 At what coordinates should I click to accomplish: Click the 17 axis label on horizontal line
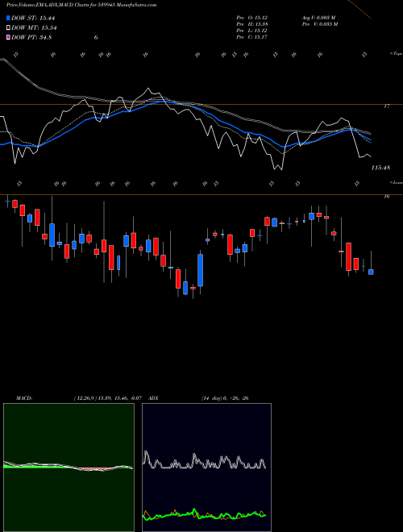click(386, 106)
